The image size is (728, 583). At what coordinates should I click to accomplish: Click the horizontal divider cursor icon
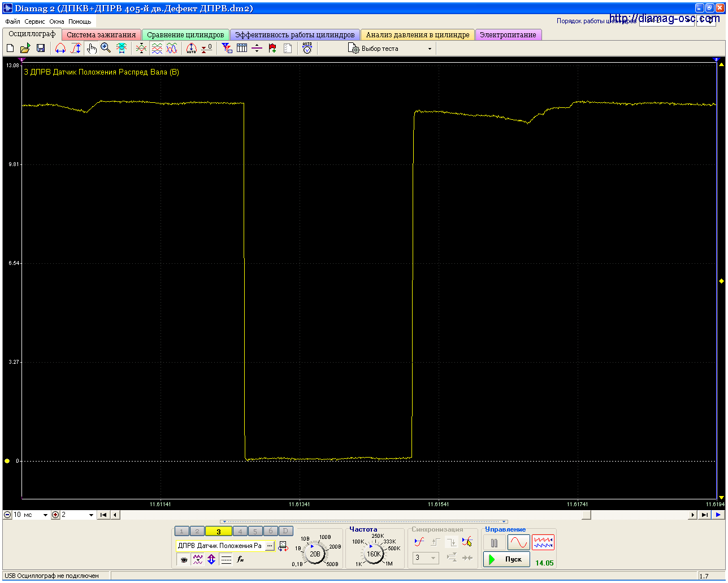pyautogui.click(x=257, y=49)
